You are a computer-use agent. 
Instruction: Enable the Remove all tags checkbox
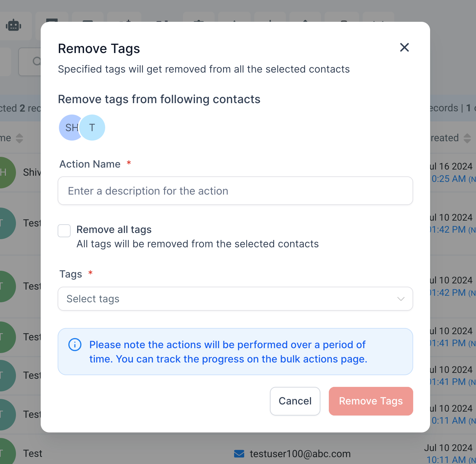pos(64,231)
